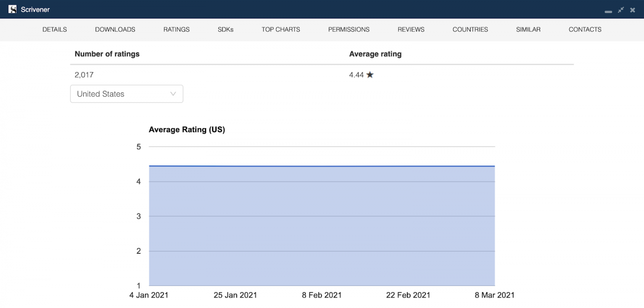Click the 8 Mar 2021 axis label

click(494, 295)
